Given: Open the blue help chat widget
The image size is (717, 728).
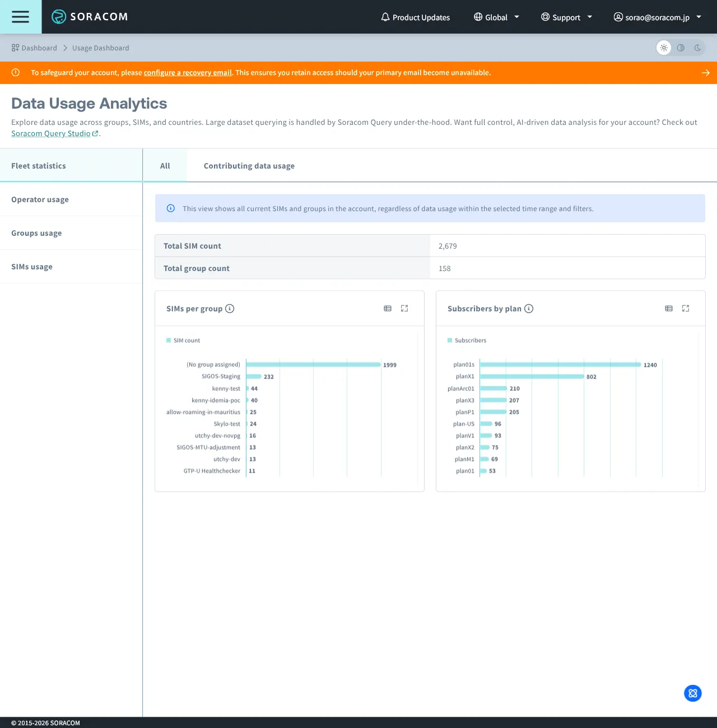Looking at the screenshot, I should (x=693, y=693).
